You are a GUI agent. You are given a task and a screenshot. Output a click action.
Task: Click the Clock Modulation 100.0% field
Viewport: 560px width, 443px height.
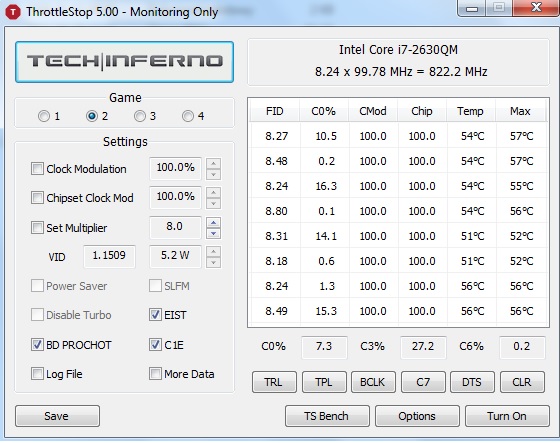click(x=175, y=168)
